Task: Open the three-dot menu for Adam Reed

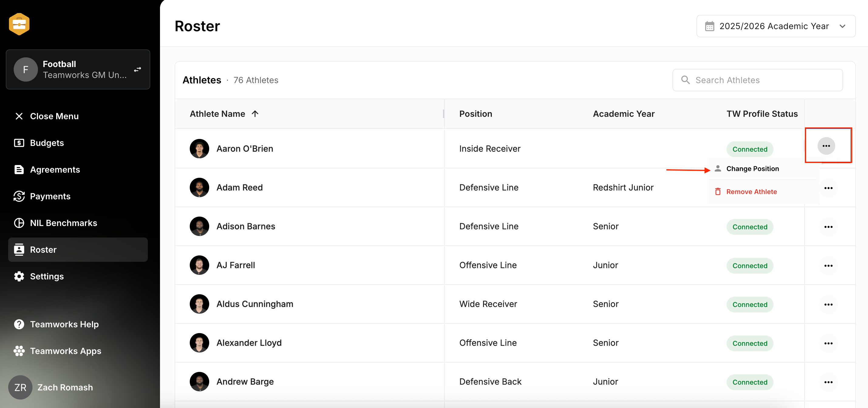Action: tap(828, 188)
